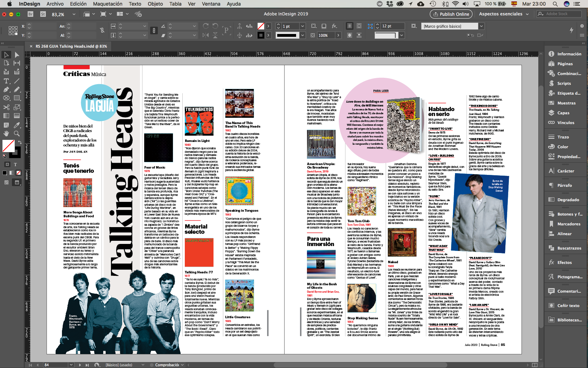Select the Zoom tool
The width and height of the screenshot is (588, 368).
[x=17, y=134]
